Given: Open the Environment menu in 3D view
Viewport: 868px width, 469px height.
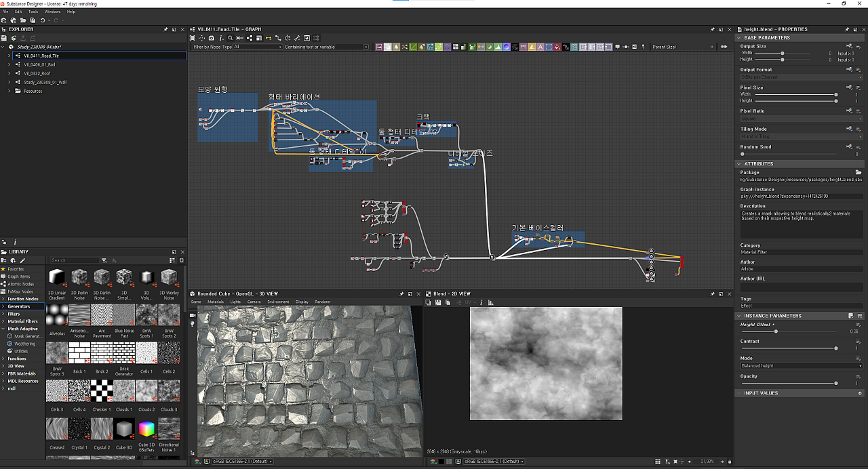Looking at the screenshot, I should click(x=278, y=302).
